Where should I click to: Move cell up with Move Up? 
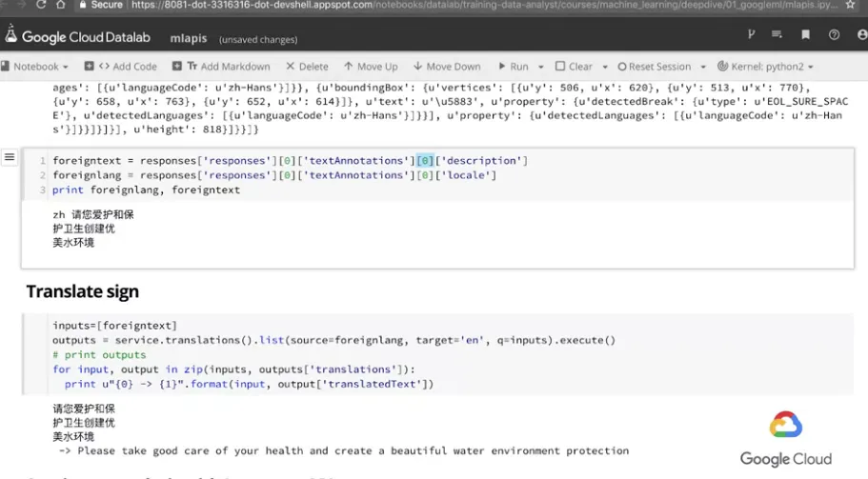[x=371, y=67]
